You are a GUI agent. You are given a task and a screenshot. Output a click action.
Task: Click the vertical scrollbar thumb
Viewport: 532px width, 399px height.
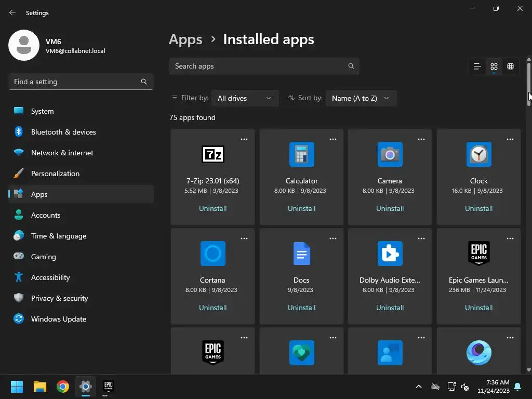(x=528, y=84)
